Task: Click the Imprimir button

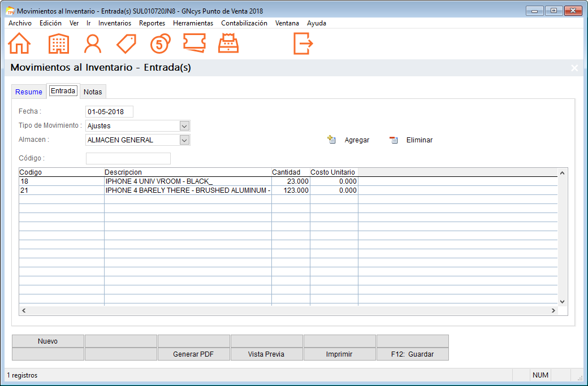Action: point(339,354)
